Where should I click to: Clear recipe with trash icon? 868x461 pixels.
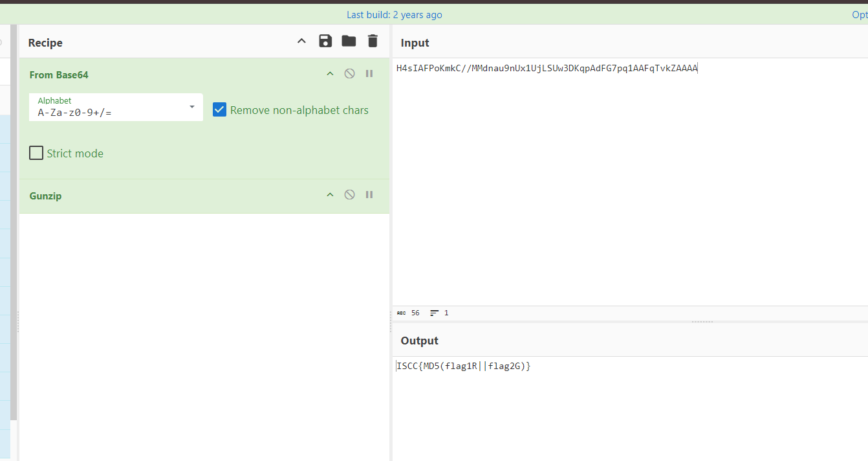click(x=373, y=41)
